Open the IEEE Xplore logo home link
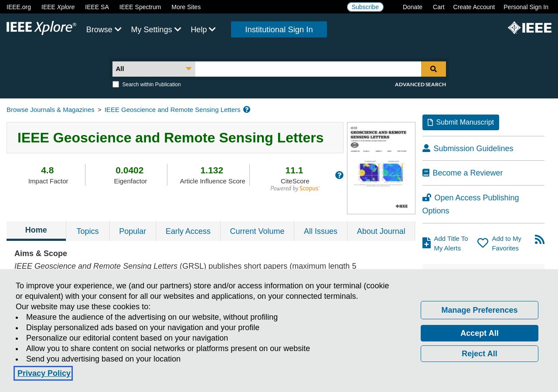The image size is (558, 392). click(41, 28)
